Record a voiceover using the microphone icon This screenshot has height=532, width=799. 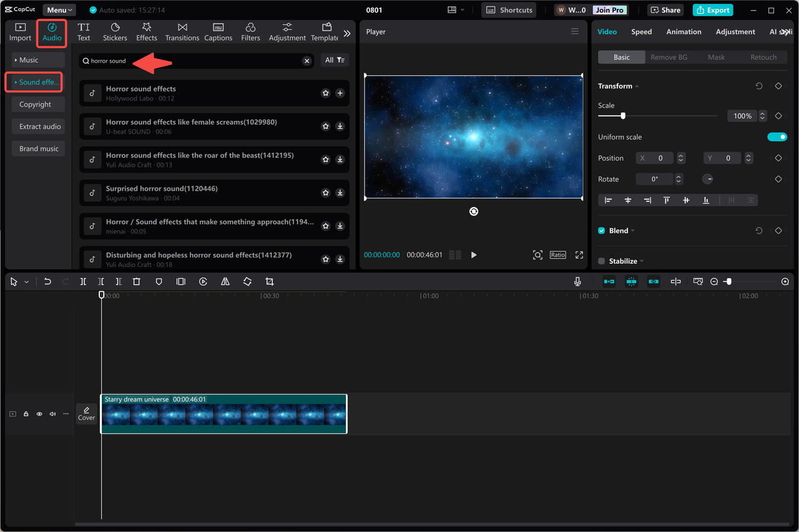pyautogui.click(x=577, y=281)
